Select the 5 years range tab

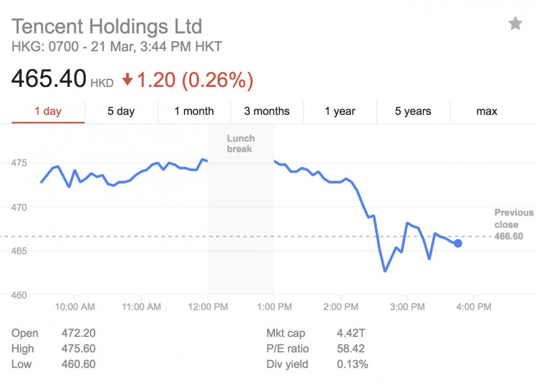(413, 112)
